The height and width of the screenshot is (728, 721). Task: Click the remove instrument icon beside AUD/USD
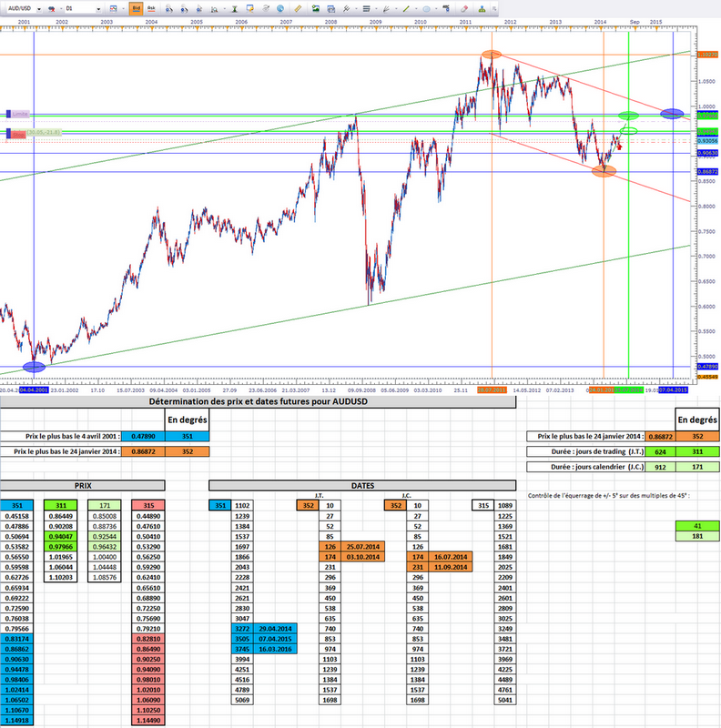coord(51,8)
